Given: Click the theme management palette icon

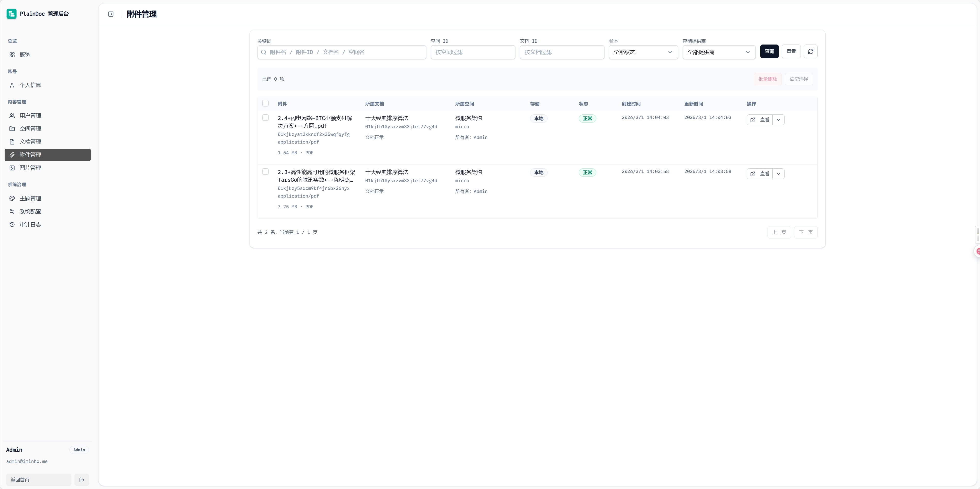Looking at the screenshot, I should pos(12,199).
